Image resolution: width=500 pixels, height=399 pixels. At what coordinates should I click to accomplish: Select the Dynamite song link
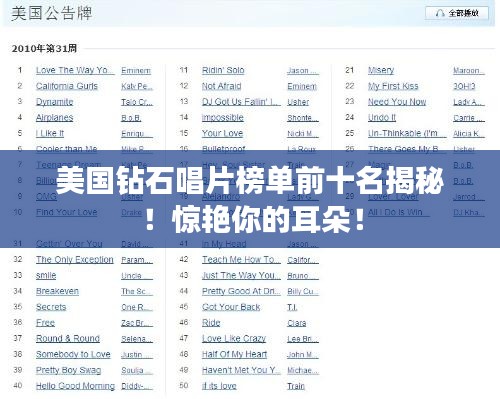54,102
